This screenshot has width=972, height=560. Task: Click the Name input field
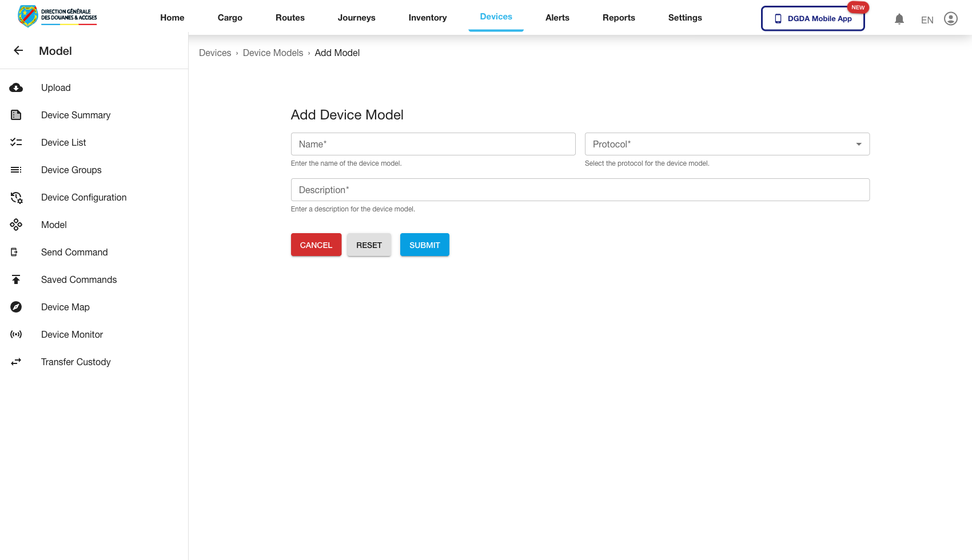point(433,144)
